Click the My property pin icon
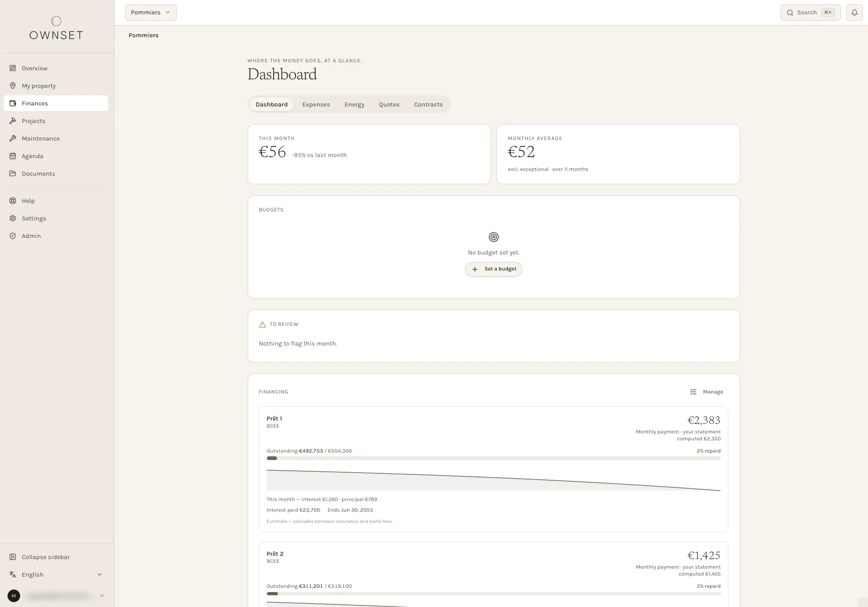Viewport: 868px width, 607px height. 13,86
